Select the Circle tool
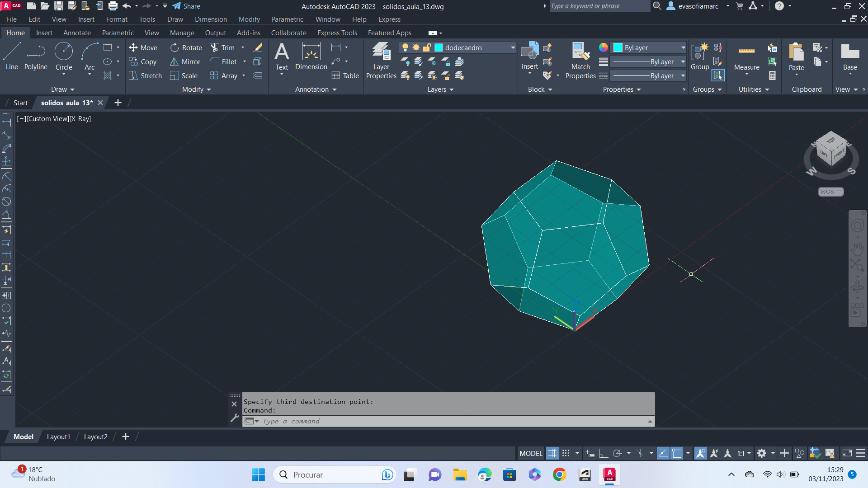 [64, 56]
